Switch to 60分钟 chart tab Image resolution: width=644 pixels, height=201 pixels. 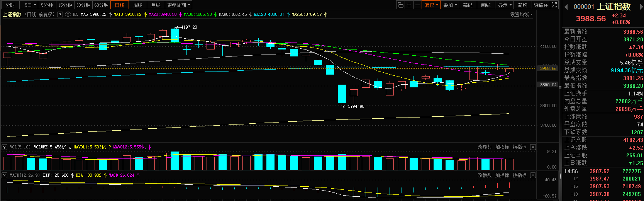(x=102, y=5)
